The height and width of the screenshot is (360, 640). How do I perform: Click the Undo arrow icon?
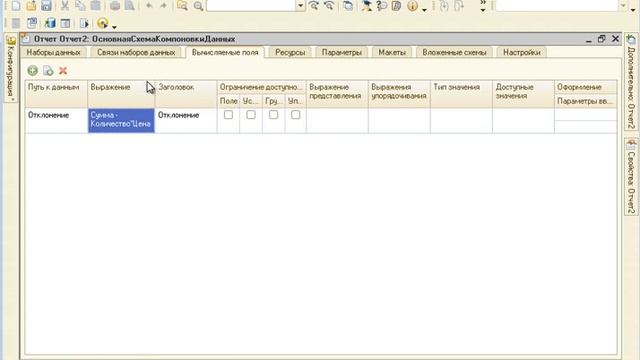[149, 5]
